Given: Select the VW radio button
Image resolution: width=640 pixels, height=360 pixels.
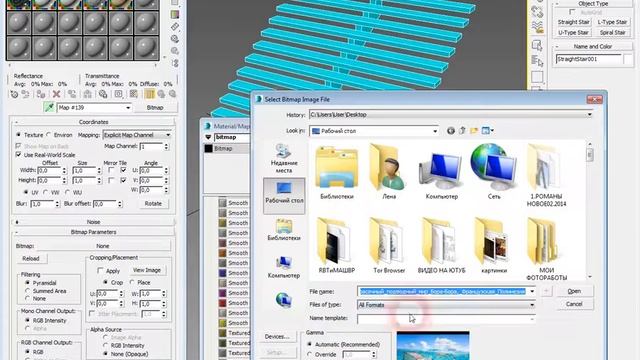Looking at the screenshot, I should 46,192.
